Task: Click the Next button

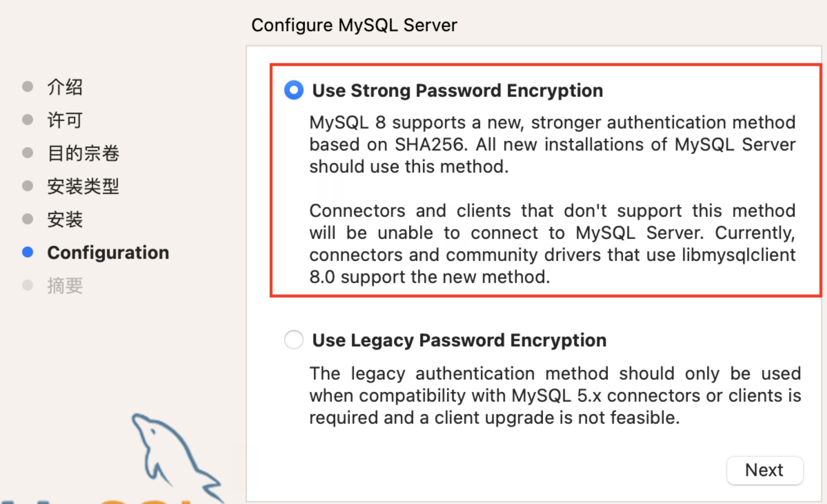Action: point(764,470)
